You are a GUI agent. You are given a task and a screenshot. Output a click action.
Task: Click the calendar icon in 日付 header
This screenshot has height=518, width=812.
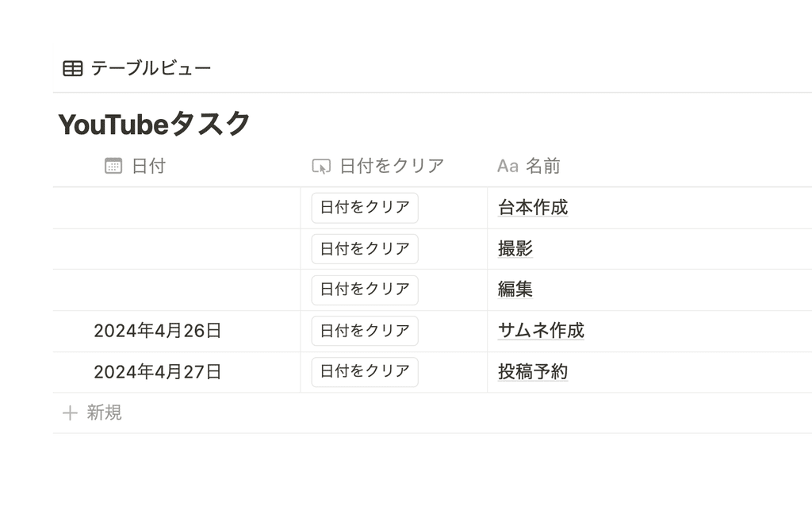click(113, 166)
